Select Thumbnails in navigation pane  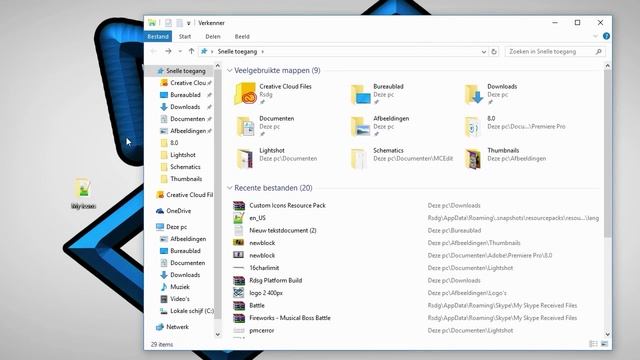(186, 179)
